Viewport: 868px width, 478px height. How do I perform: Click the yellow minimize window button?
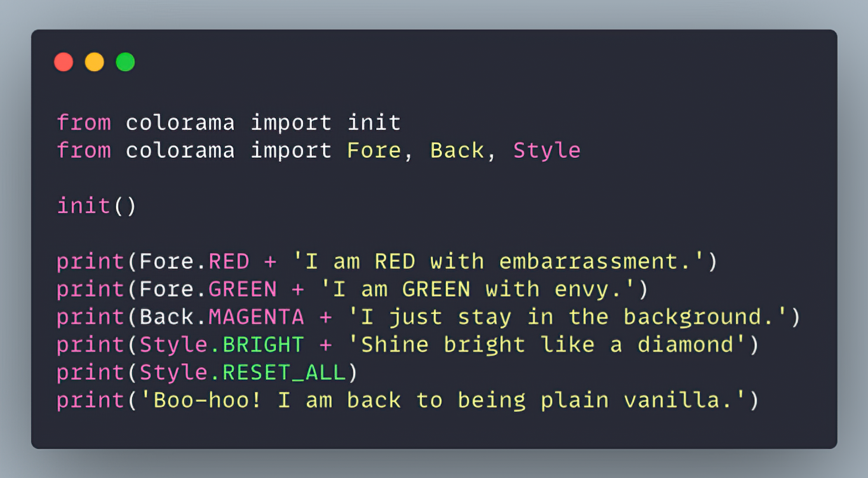click(x=94, y=62)
